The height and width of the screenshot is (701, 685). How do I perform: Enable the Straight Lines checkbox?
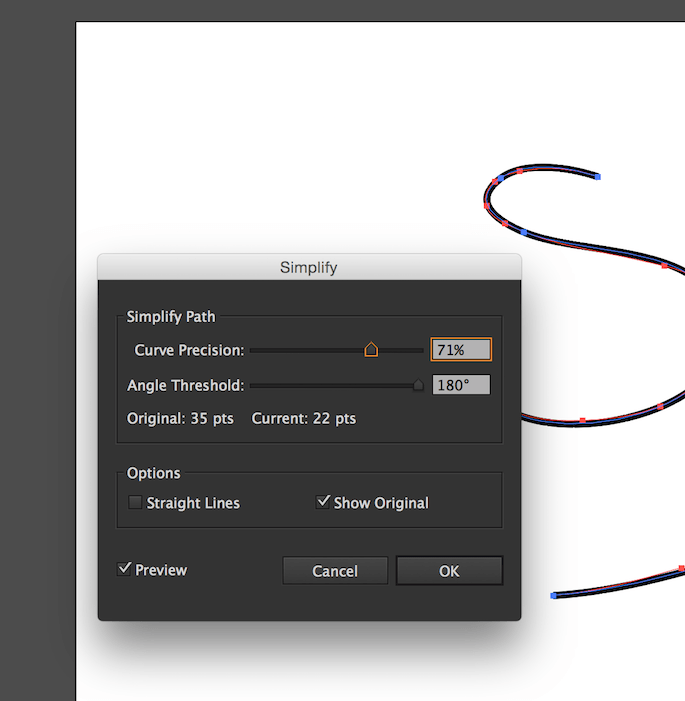136,503
